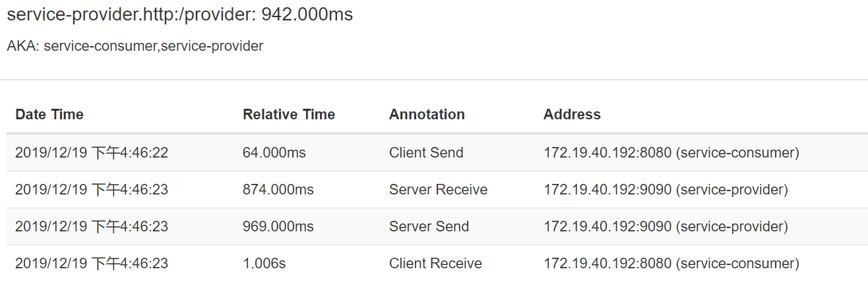Viewport: 868px width, 292px height.
Task: Click the 1.006s relative time cell
Action: coord(264,264)
